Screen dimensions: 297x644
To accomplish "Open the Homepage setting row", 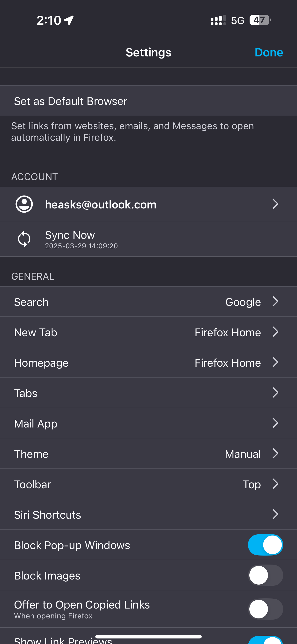I will tap(148, 363).
